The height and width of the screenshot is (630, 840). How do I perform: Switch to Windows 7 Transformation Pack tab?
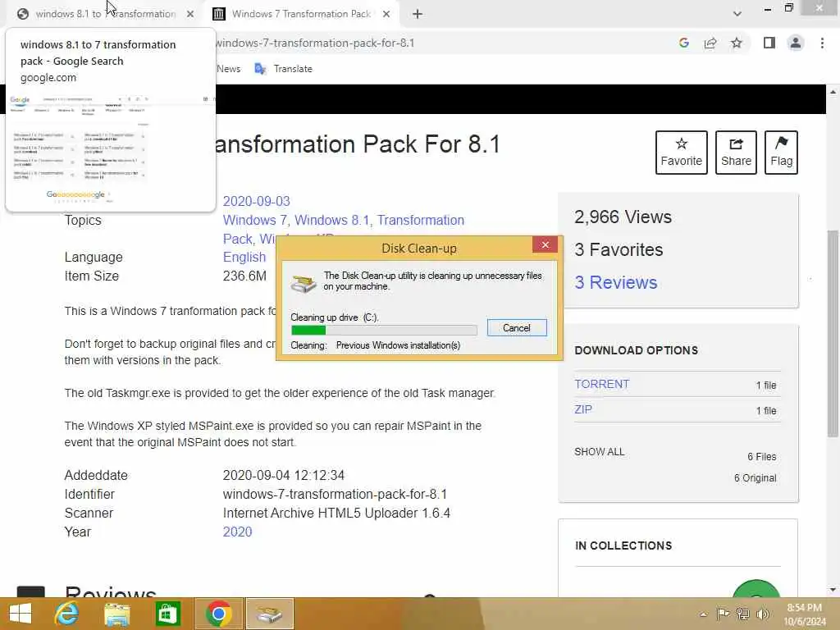click(300, 14)
